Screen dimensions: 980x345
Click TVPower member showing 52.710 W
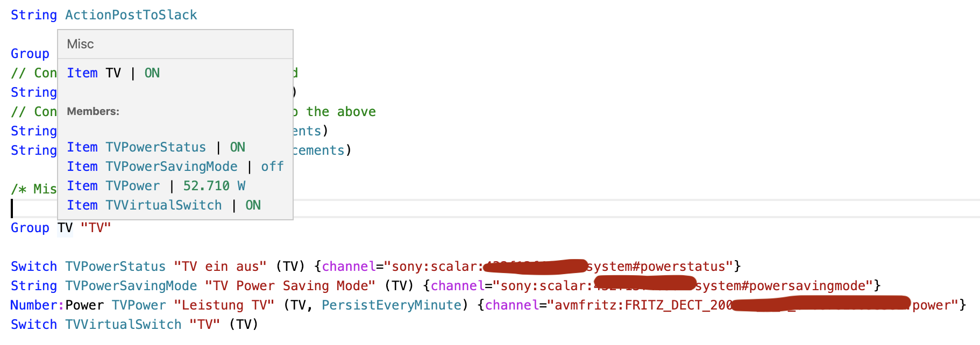[132, 186]
